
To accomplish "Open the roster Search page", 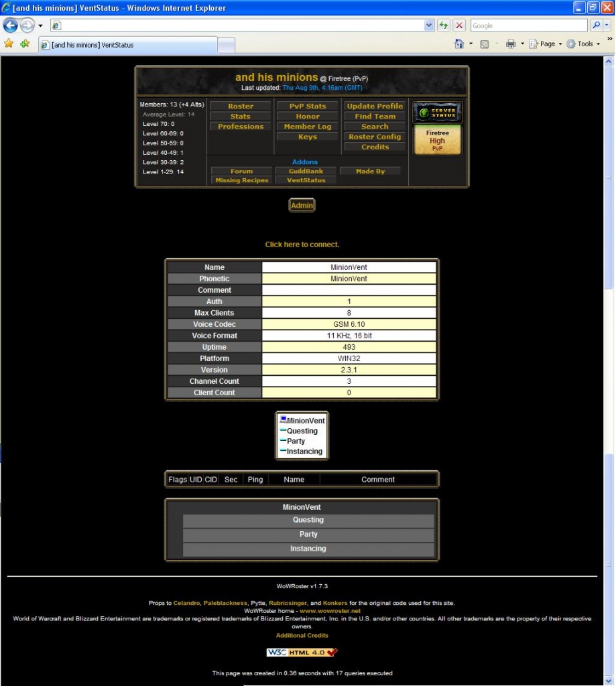I will tap(375, 127).
